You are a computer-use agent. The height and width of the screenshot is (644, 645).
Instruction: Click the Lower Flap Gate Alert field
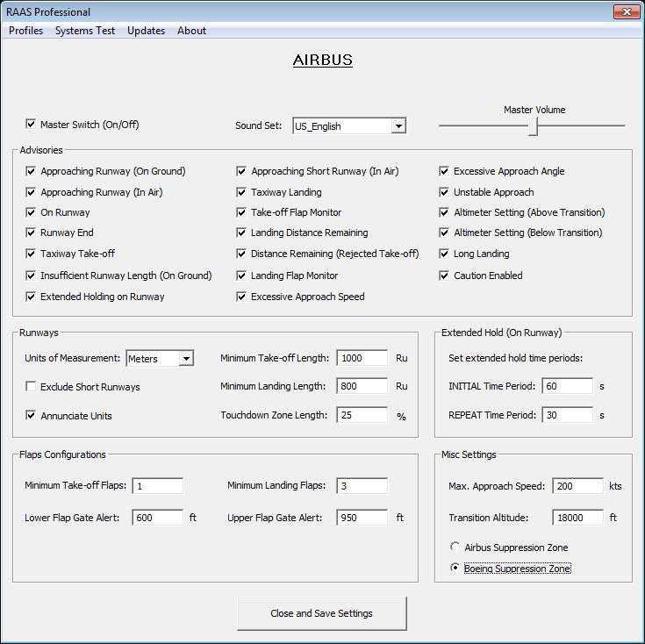click(x=158, y=518)
